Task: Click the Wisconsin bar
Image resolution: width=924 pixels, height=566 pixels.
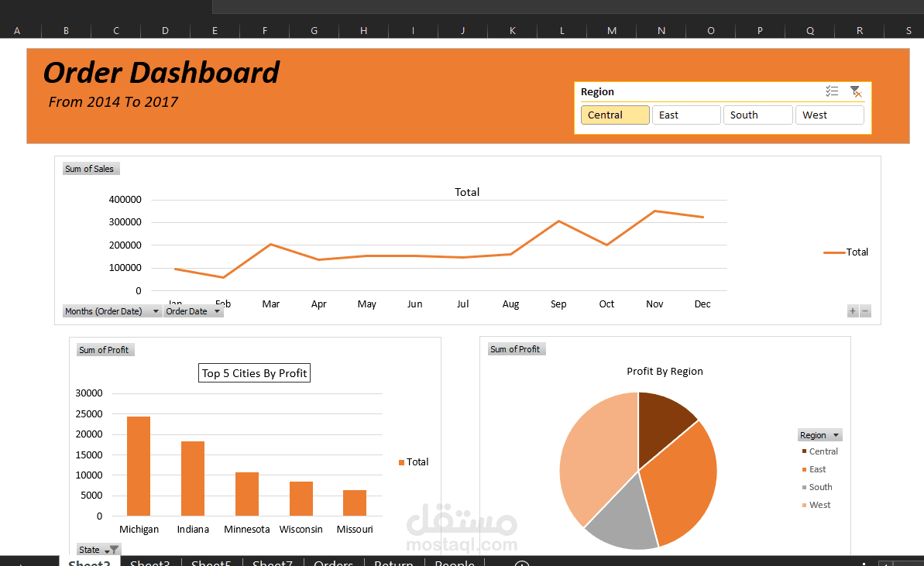Action: pyautogui.click(x=301, y=499)
